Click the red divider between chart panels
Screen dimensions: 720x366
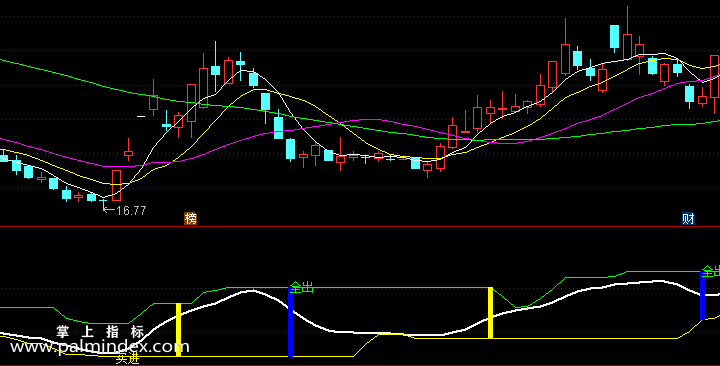(x=360, y=226)
